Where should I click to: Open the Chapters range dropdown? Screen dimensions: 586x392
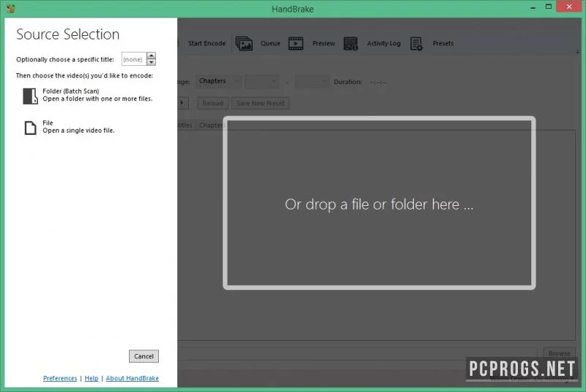pyautogui.click(x=218, y=81)
